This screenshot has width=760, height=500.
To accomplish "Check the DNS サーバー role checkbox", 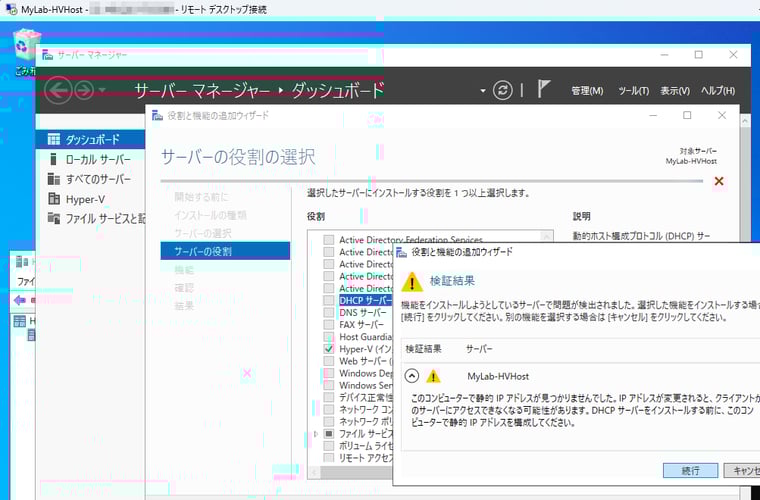I will pyautogui.click(x=329, y=312).
